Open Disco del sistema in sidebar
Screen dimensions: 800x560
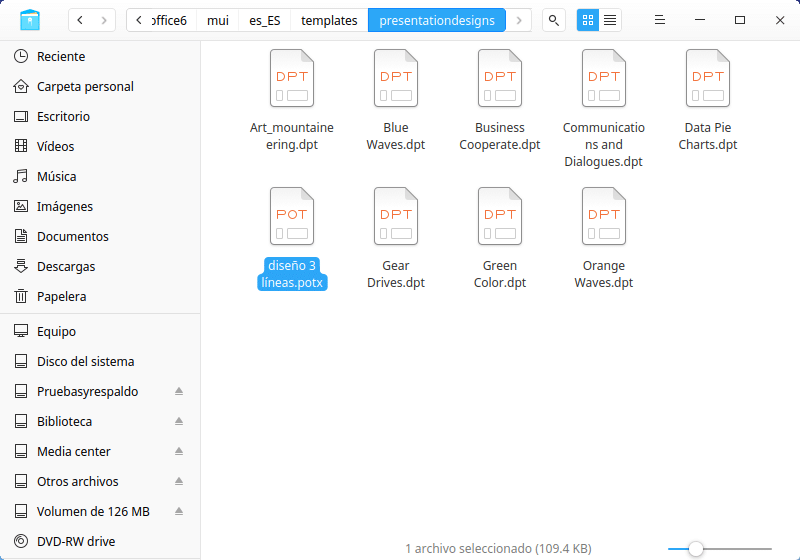(x=100, y=362)
